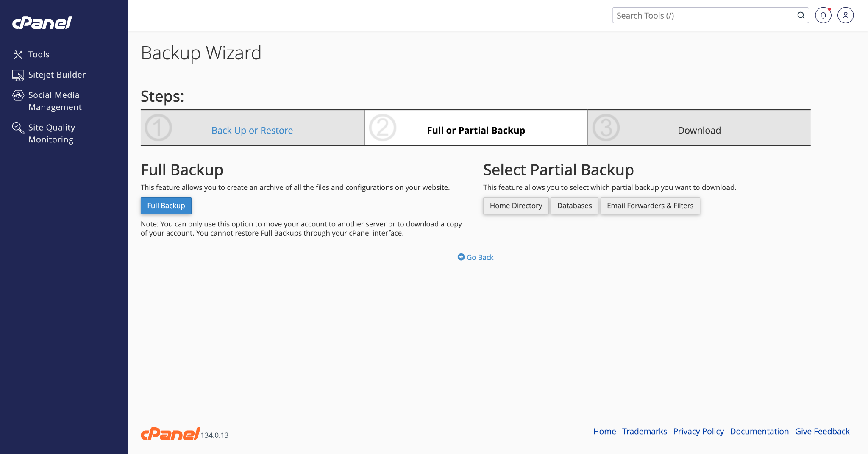Click the blue Full Backup button
Screen dimensions: 868x454
166,206
